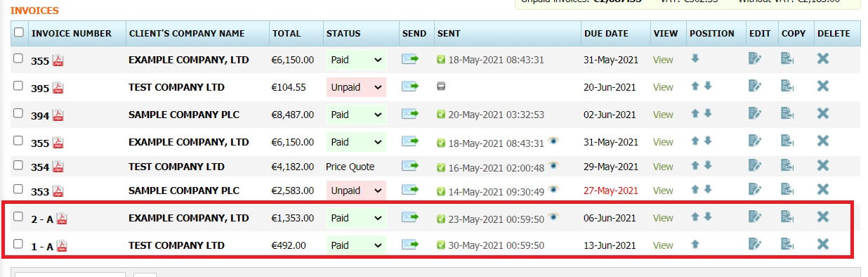Open status dropdown for invoice 395
The width and height of the screenshot is (868, 277).
coord(356,87)
